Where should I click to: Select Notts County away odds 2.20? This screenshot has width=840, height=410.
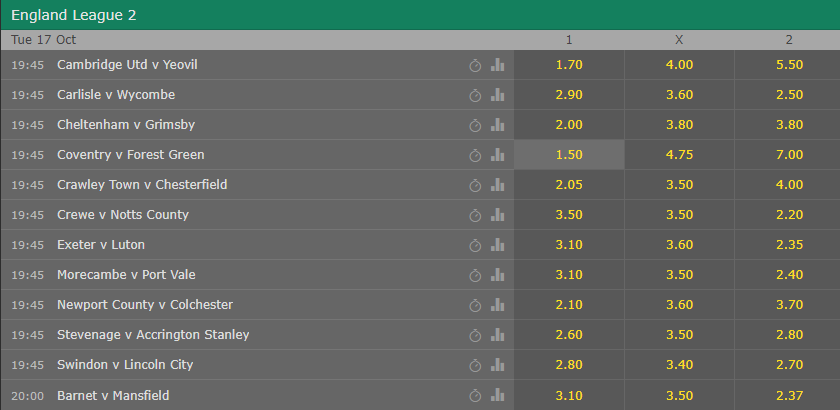(x=788, y=215)
